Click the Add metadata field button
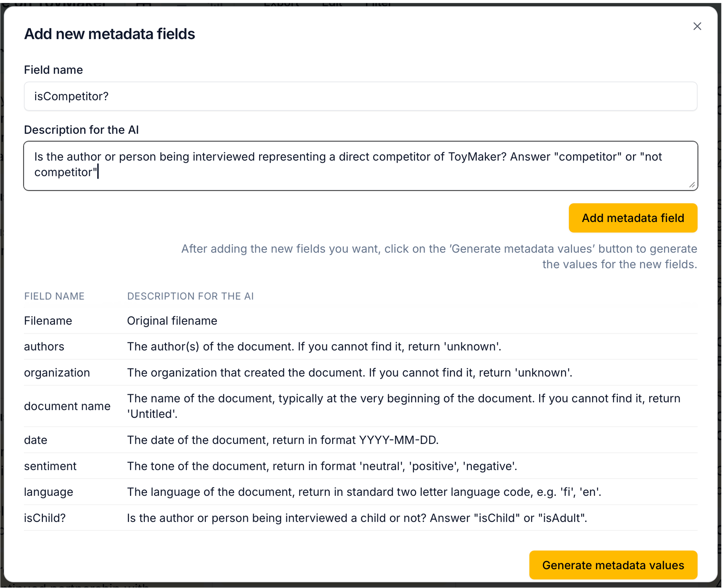The height and width of the screenshot is (588, 722). point(633,218)
